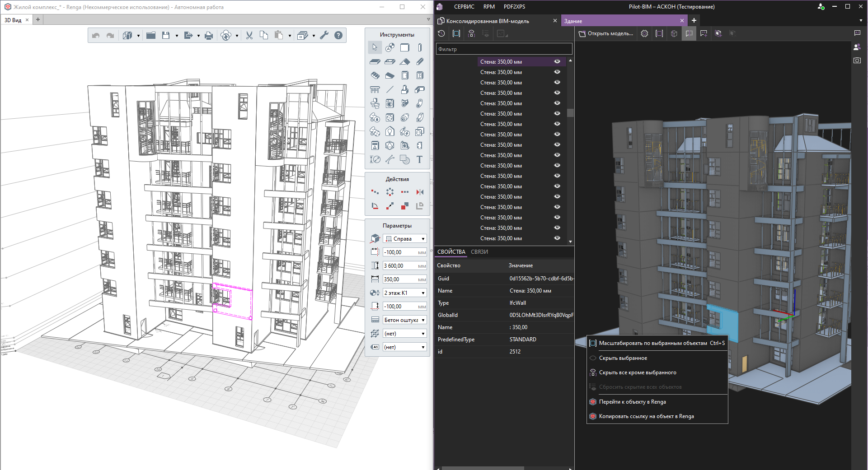
Task: Open the (нет) dropdown beside the grid reinforcement icon
Action: 405,334
